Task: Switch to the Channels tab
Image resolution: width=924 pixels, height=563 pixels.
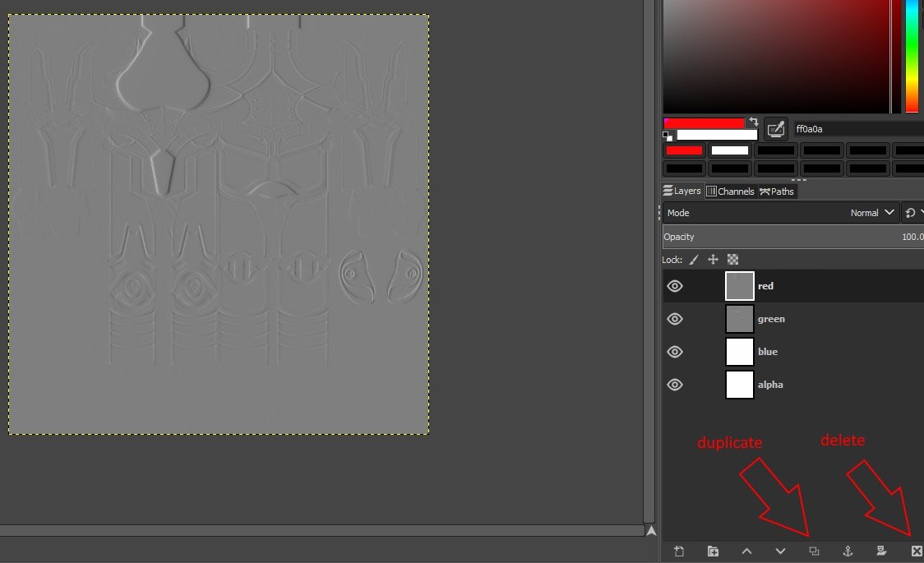Action: [730, 191]
